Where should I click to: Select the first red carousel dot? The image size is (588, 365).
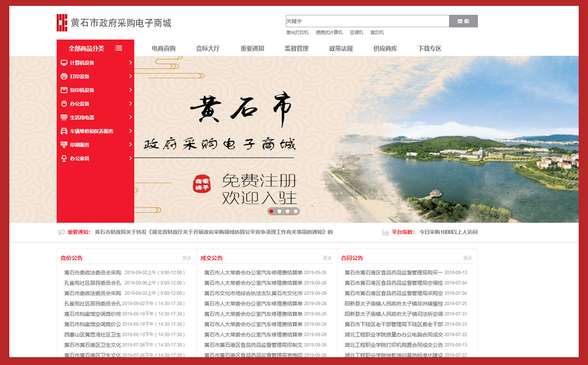[271, 211]
